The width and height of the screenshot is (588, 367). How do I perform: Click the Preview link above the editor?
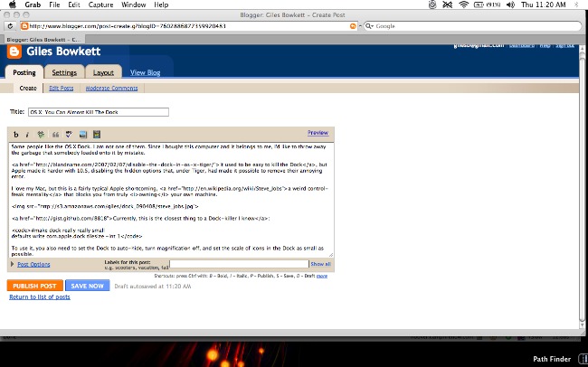tap(318, 133)
